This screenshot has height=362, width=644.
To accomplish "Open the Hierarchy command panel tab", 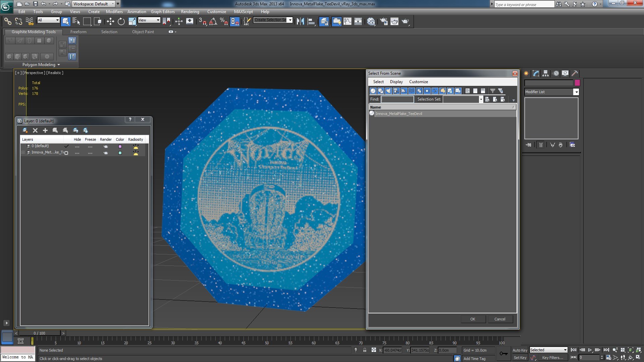I will pos(546,73).
